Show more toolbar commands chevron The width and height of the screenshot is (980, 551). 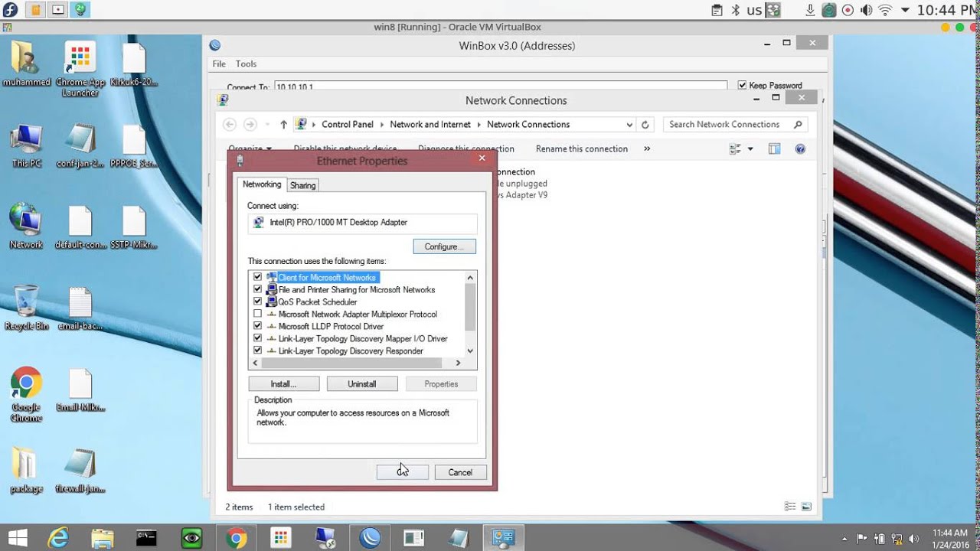click(647, 148)
